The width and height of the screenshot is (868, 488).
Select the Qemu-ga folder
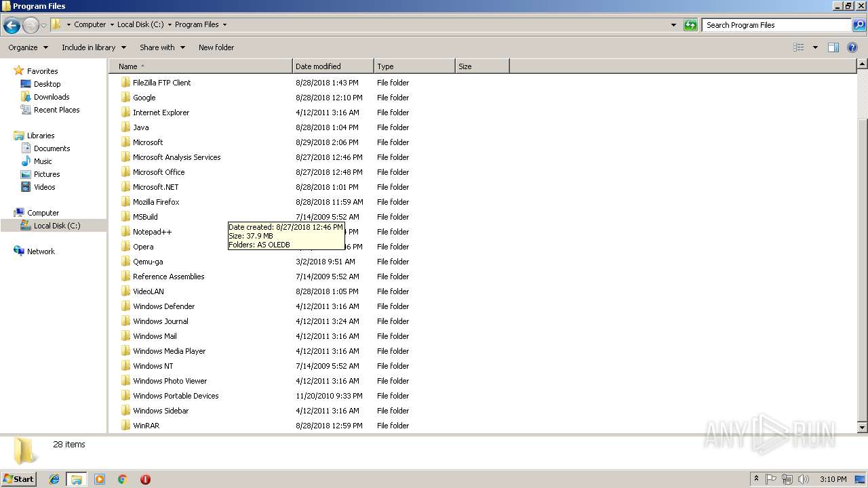click(x=147, y=262)
